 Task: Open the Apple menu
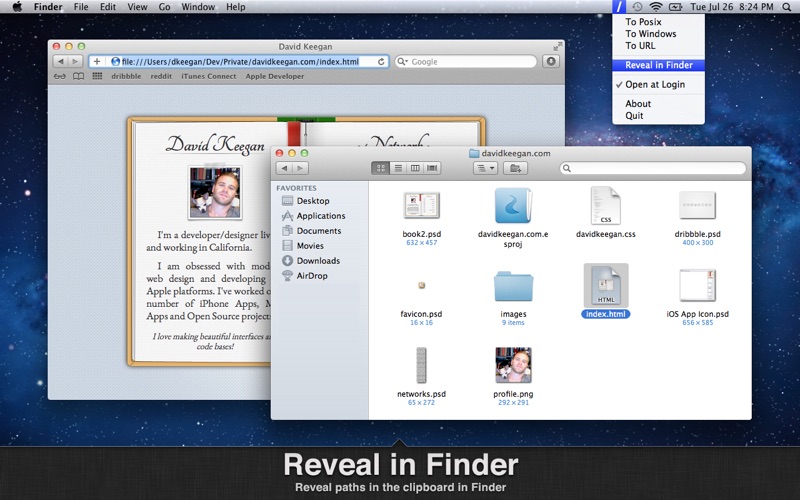(17, 7)
